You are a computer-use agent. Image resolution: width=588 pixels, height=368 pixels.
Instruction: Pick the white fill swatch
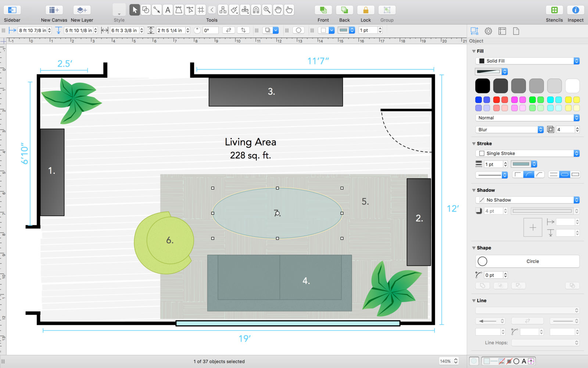coord(573,86)
